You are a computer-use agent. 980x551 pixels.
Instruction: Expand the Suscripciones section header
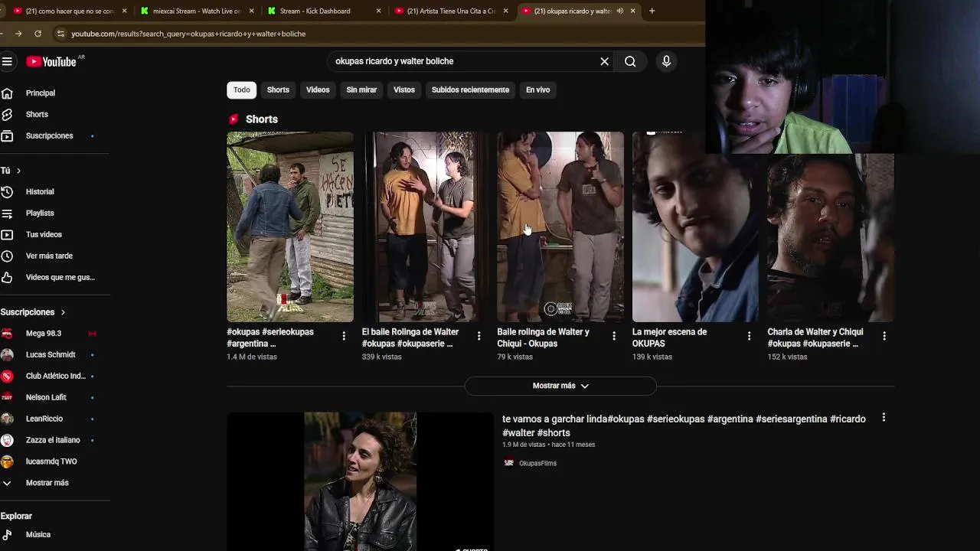click(x=33, y=312)
